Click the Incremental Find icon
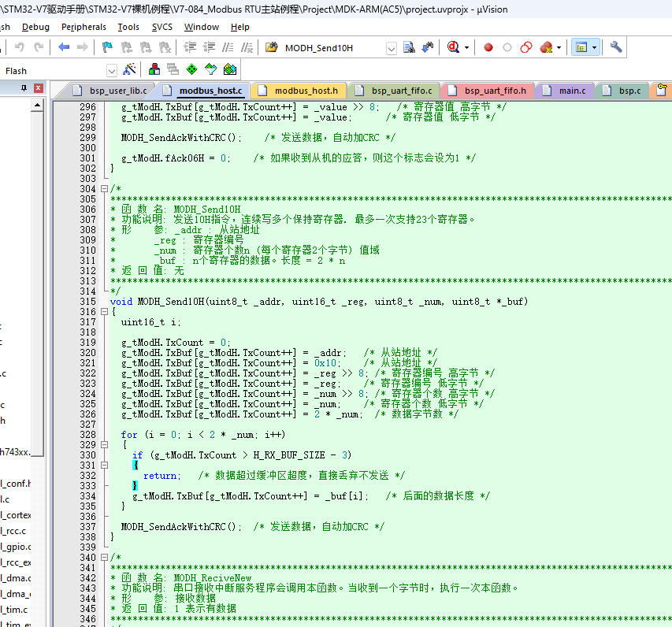 (428, 47)
